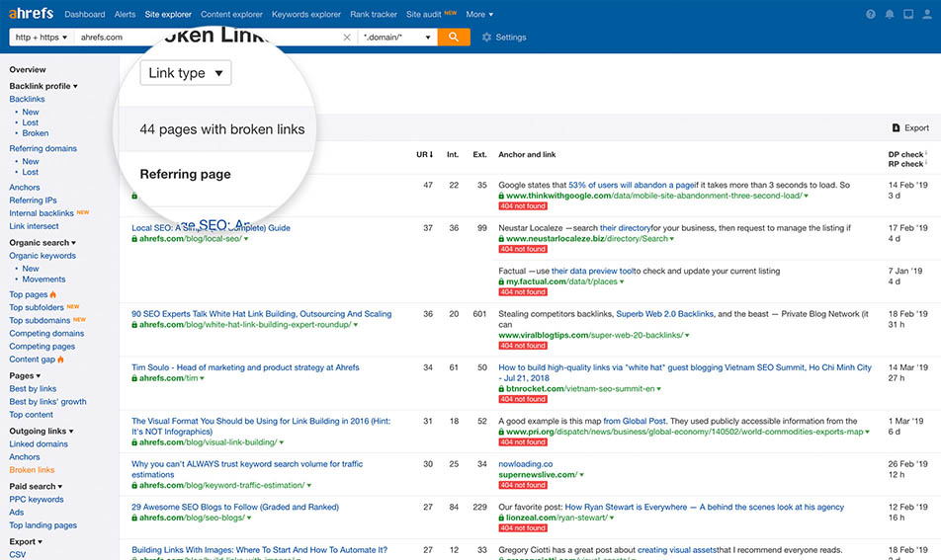Screen dimensions: 941x560
Task: Expand arrow after ahrefs.com/blog/local-seo/ URL
Action: [246, 239]
